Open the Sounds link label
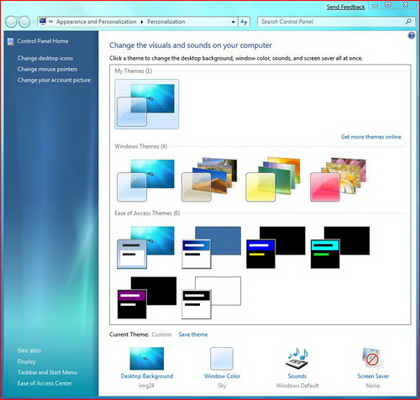Screen dimensions: 420x400 [297, 376]
